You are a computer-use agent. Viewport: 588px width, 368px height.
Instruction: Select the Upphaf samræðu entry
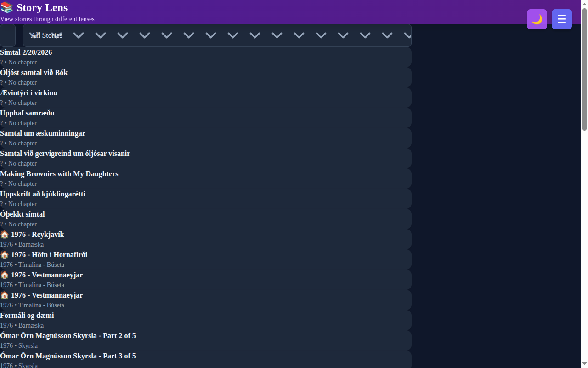point(28,113)
